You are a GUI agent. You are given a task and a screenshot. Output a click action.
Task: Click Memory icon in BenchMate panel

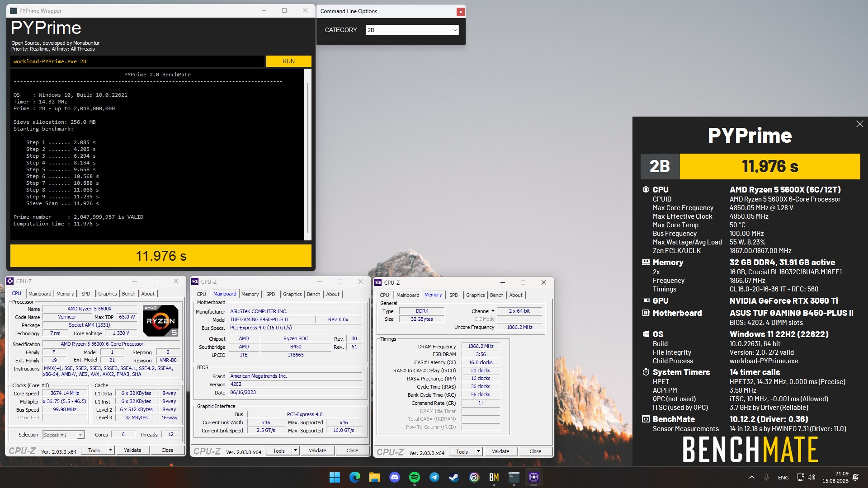(x=646, y=263)
